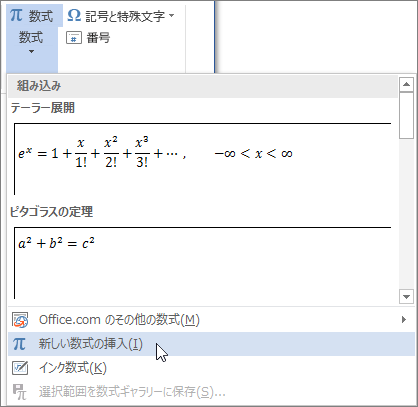Click the Omega symbol icon
Screen dimensions: 418x407
click(x=74, y=15)
